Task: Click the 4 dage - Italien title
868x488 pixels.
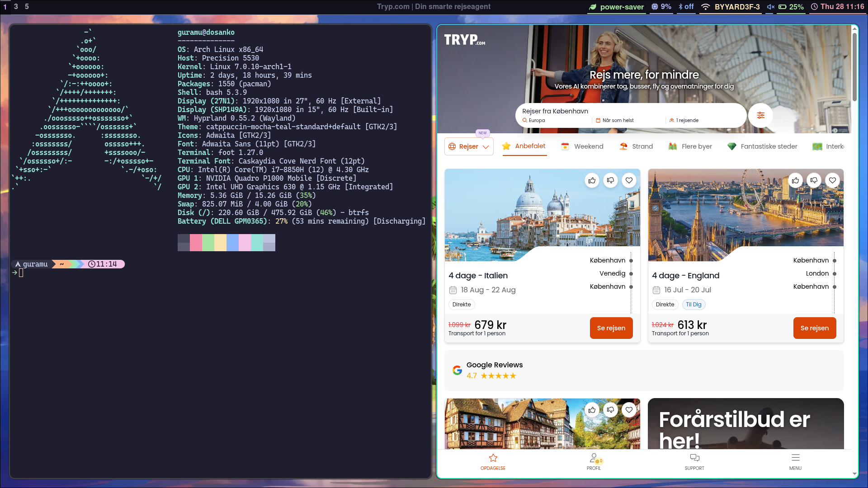Action: point(478,276)
